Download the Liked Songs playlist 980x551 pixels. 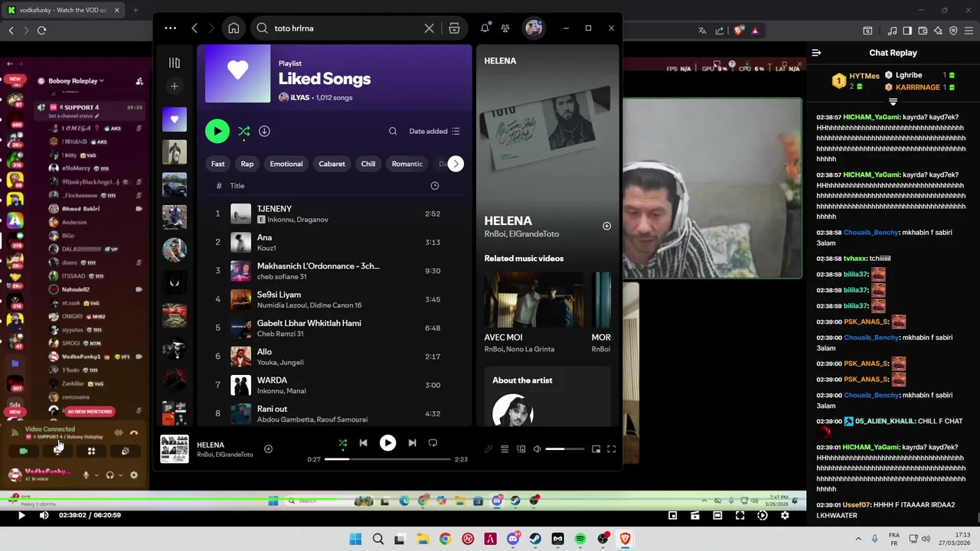coord(264,131)
